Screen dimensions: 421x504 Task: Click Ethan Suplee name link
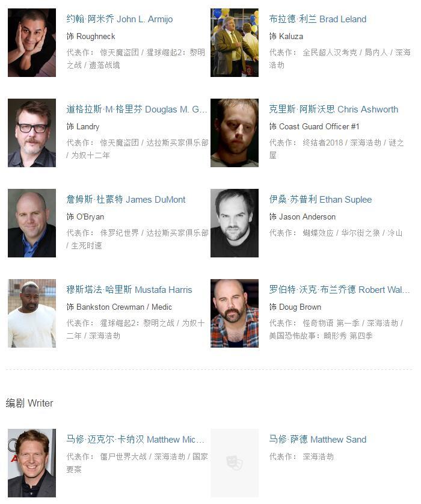(321, 200)
